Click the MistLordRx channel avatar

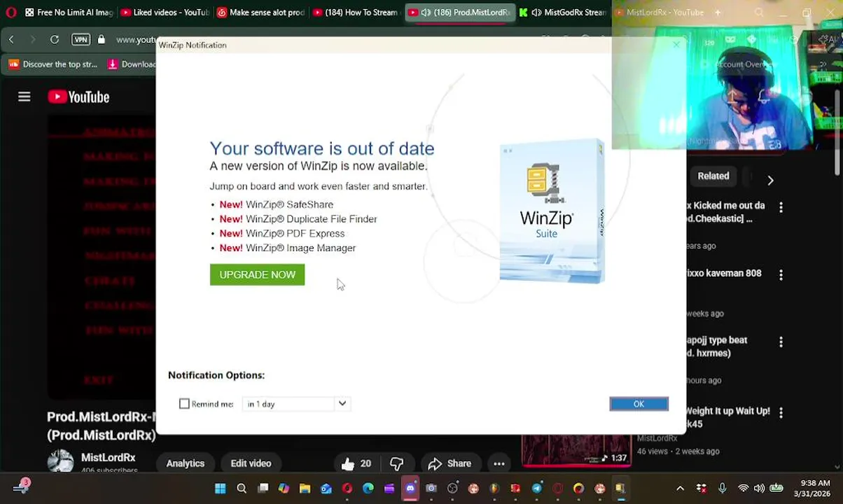tap(60, 461)
